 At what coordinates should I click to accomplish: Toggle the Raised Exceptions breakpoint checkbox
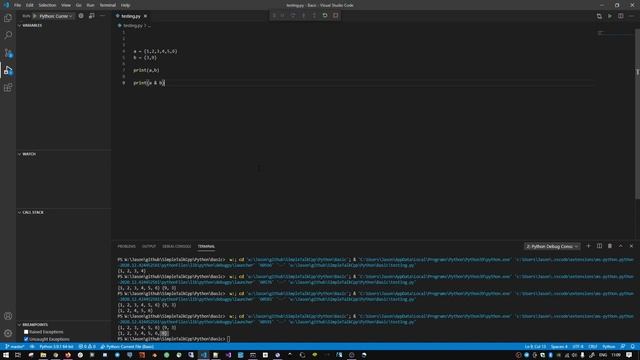[x=26, y=332]
